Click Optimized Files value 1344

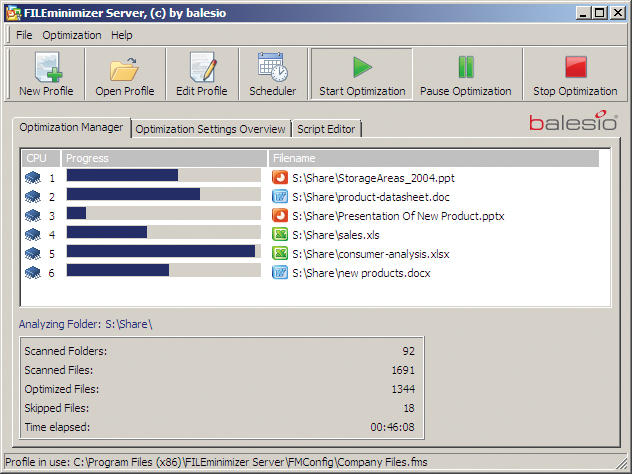click(403, 389)
